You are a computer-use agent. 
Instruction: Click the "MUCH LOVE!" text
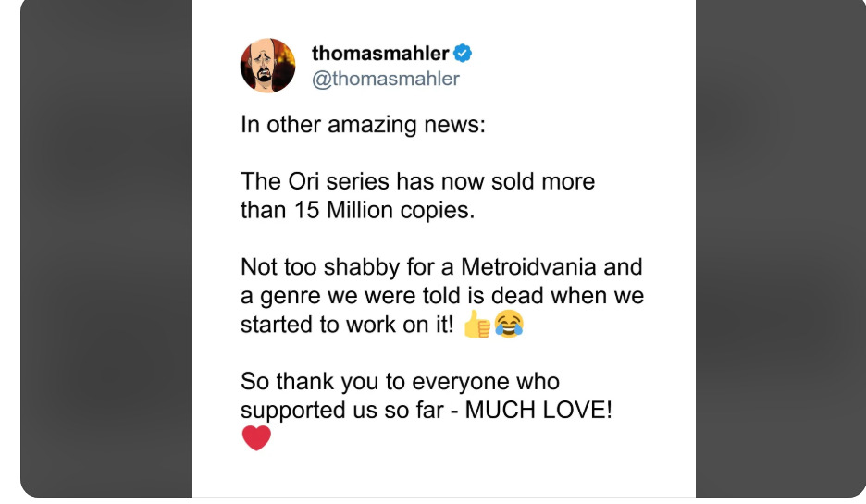538,410
